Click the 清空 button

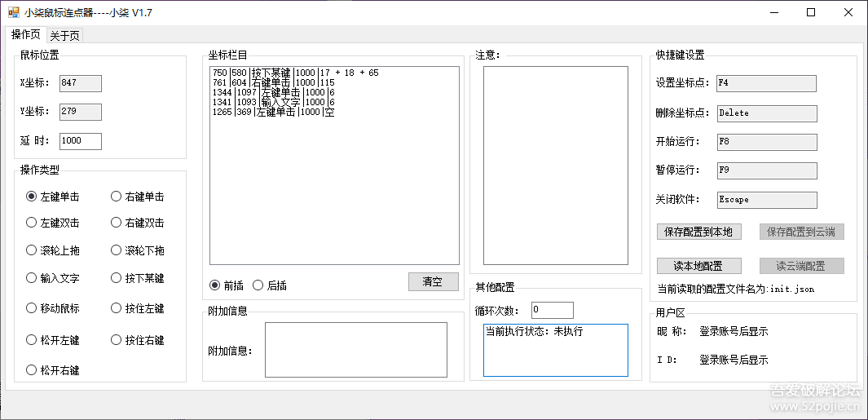click(434, 281)
